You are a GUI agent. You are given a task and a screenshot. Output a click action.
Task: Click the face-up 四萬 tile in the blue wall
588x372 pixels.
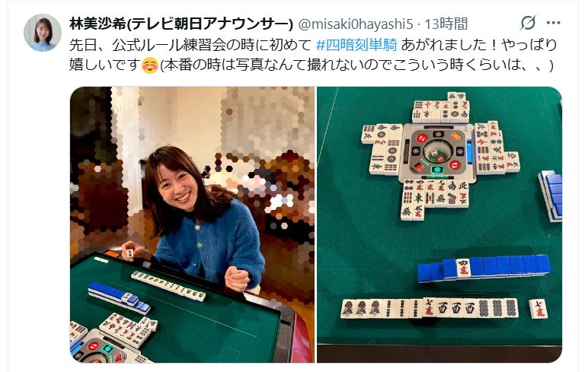(463, 268)
